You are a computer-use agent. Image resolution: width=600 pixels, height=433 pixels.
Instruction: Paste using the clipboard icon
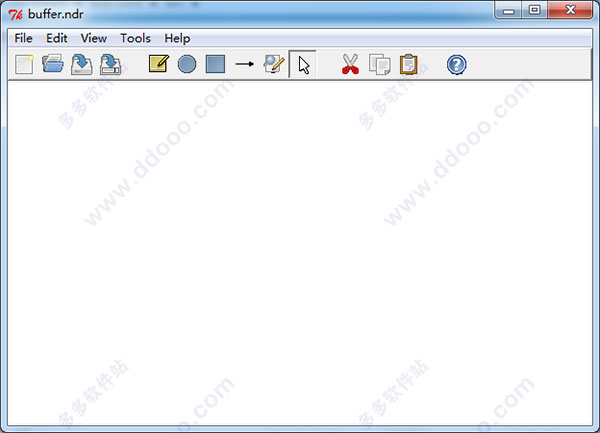click(409, 64)
